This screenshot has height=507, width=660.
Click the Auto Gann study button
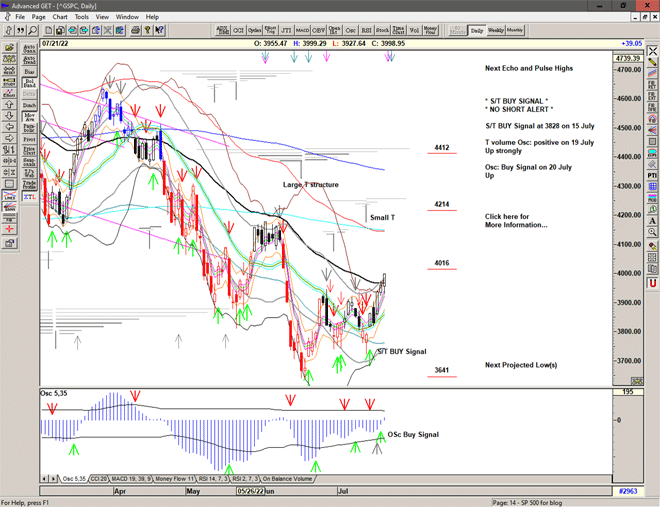click(x=29, y=47)
